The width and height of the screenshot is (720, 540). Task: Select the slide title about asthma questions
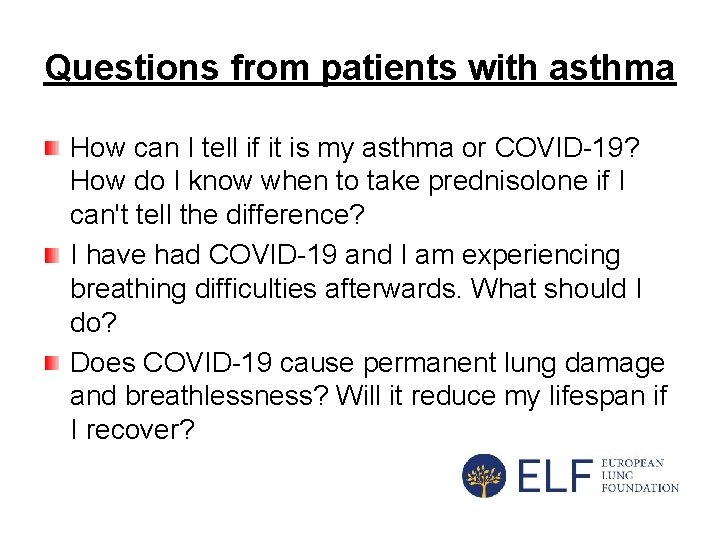point(360,68)
